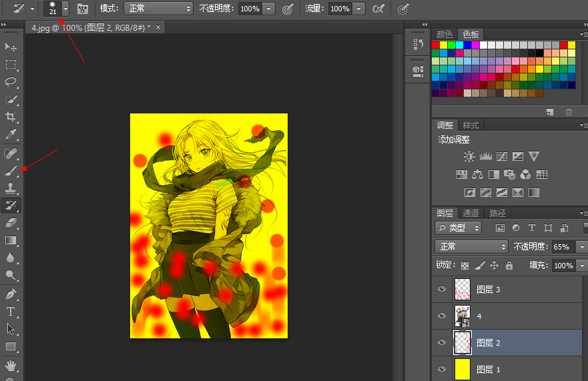Add Levels adjustment
This screenshot has height=381, width=588.
pos(486,156)
